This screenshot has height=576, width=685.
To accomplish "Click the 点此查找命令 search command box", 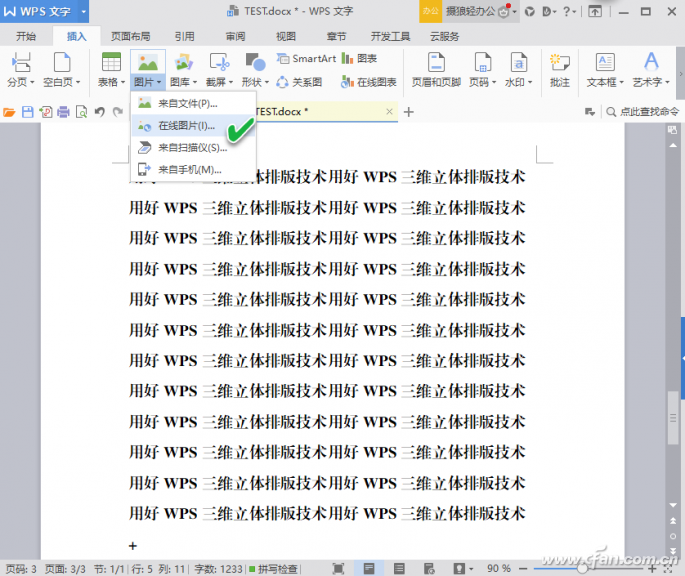I will pyautogui.click(x=643, y=112).
